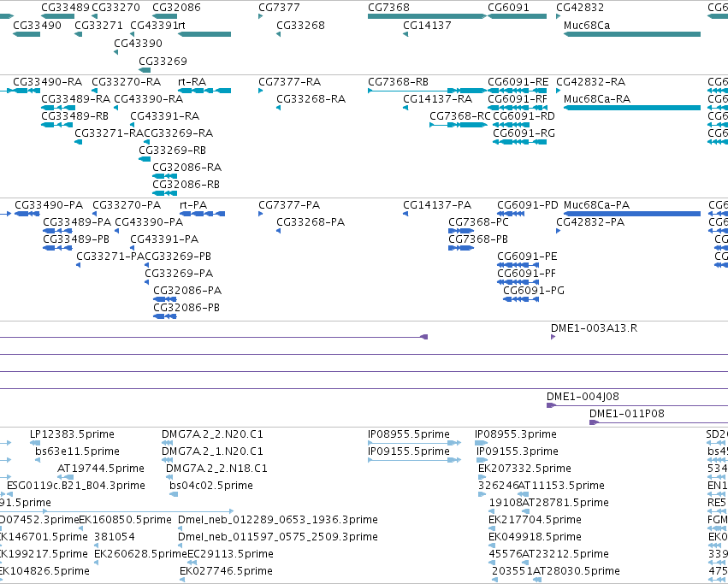Click the CG33489 gene label

click(x=66, y=8)
